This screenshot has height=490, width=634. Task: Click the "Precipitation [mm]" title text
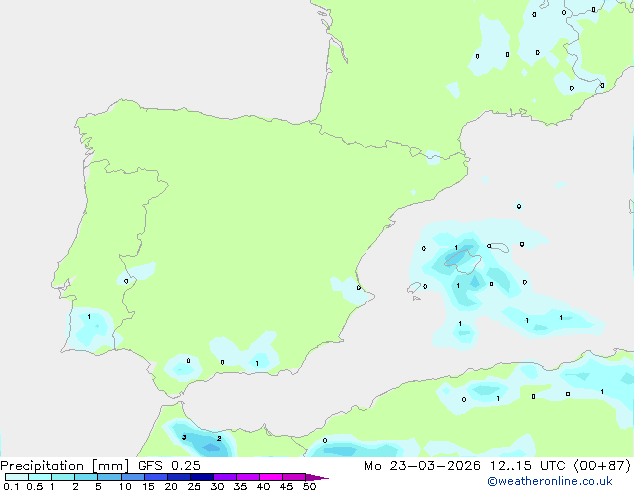[x=65, y=466]
